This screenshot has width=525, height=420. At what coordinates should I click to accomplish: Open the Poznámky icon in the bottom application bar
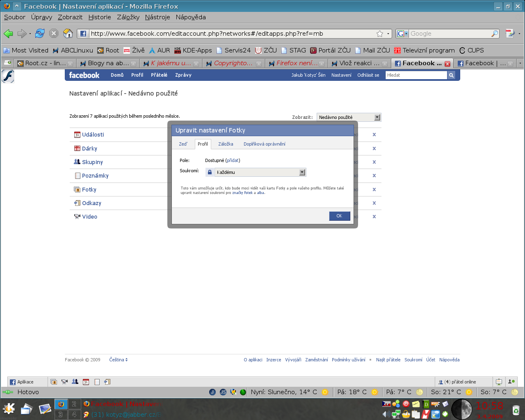pyautogui.click(x=97, y=382)
